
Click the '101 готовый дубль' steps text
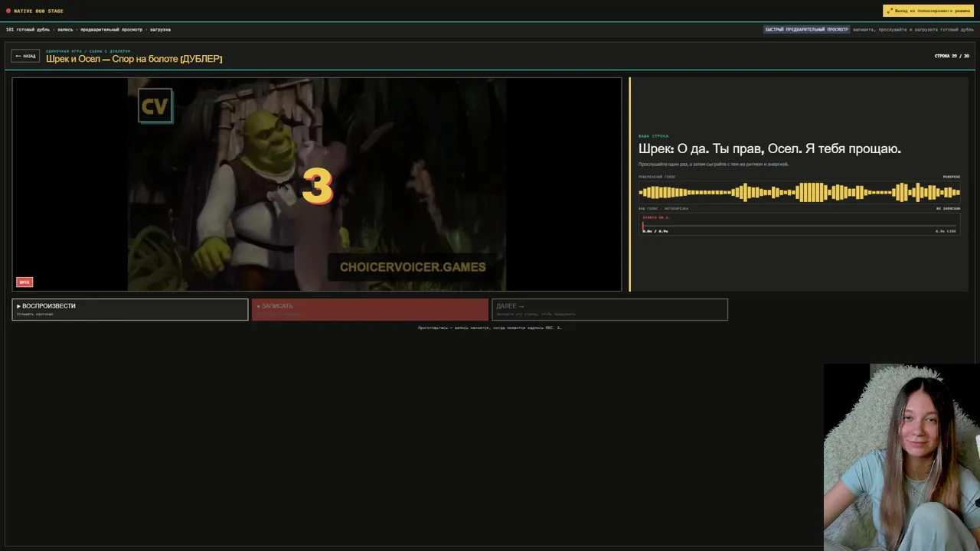[88, 30]
